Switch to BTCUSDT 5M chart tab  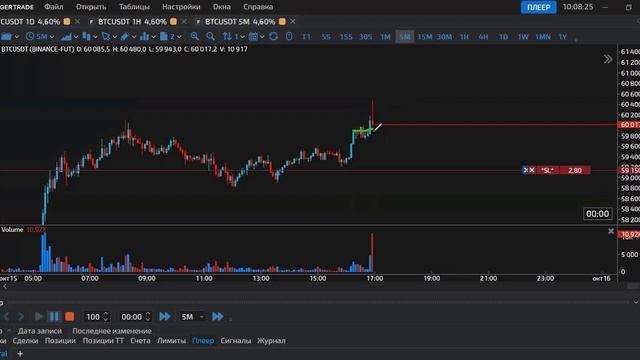pos(240,22)
